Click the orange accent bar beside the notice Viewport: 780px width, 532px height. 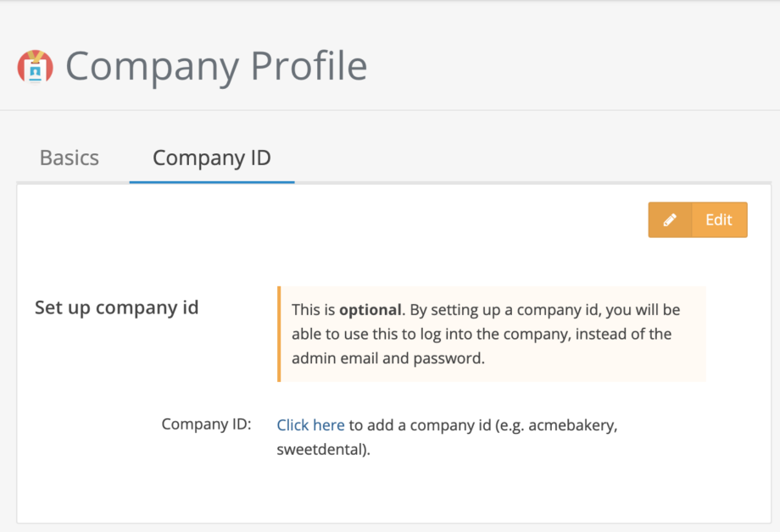click(280, 333)
